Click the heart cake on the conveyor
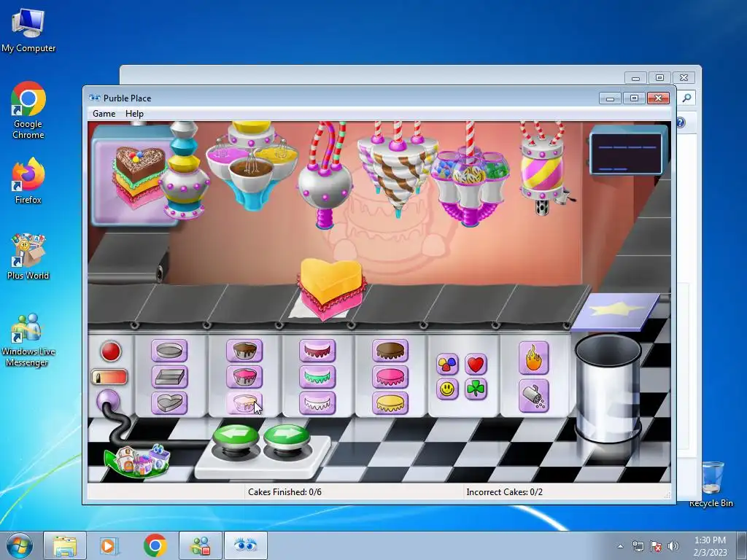This screenshot has height=560, width=747. [332, 288]
